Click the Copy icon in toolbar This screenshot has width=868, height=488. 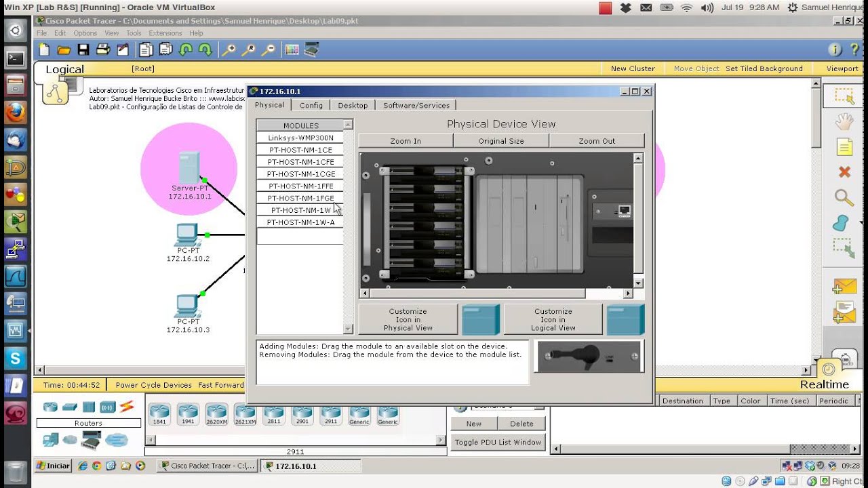146,49
